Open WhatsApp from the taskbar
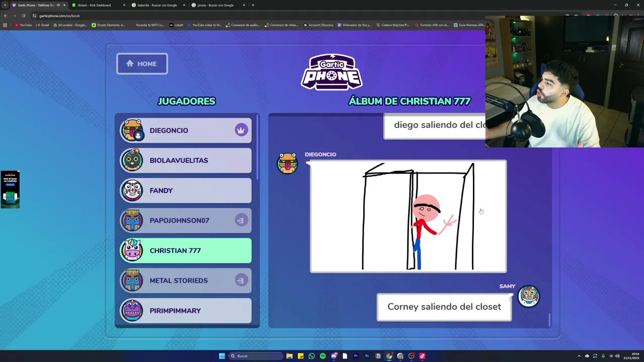 pos(311,356)
